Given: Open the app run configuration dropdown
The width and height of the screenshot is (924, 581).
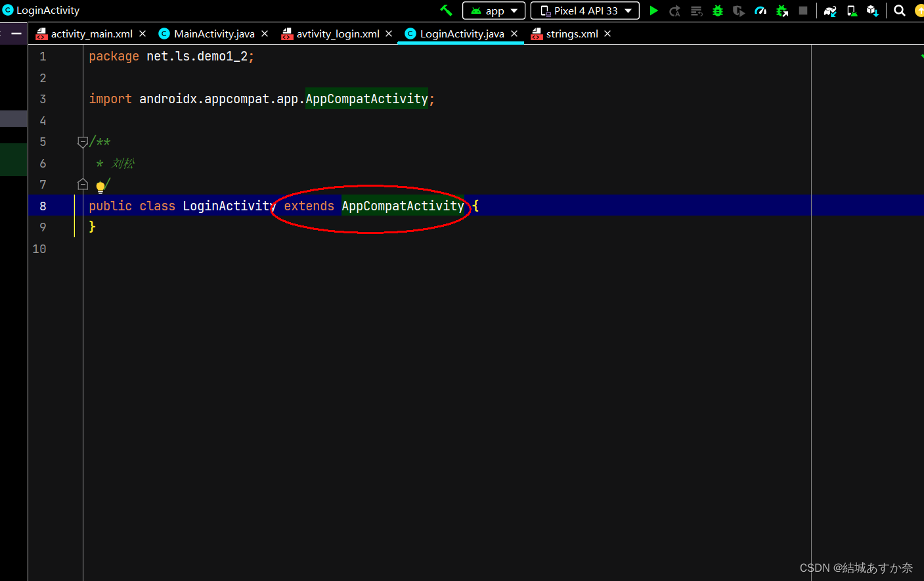Looking at the screenshot, I should 494,11.
